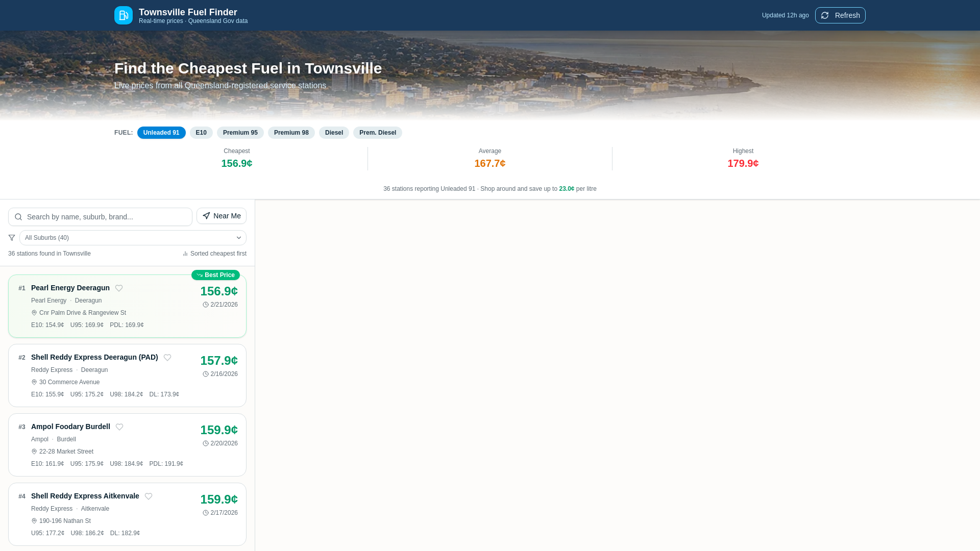Click the Near Me button
This screenshot has height=551, width=980.
(x=222, y=216)
